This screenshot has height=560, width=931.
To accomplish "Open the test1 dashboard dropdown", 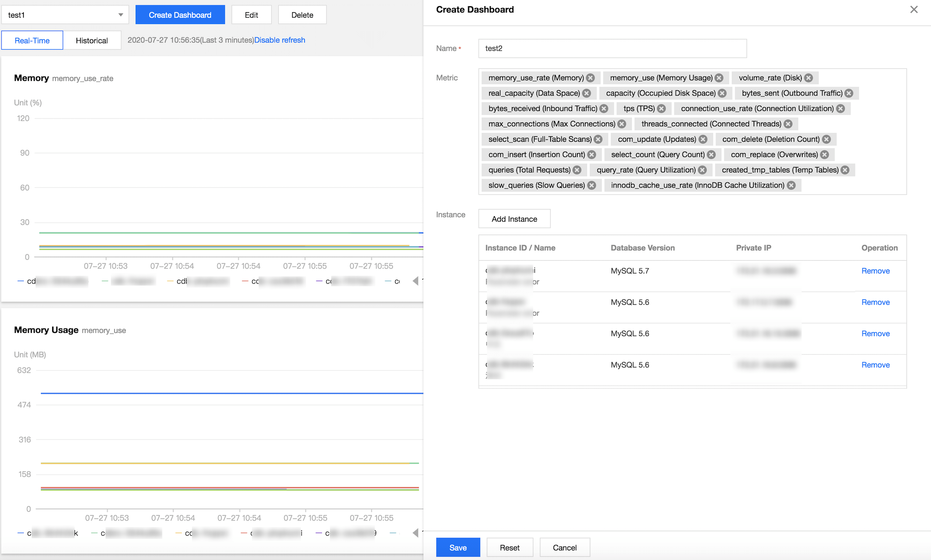I will pyautogui.click(x=65, y=15).
